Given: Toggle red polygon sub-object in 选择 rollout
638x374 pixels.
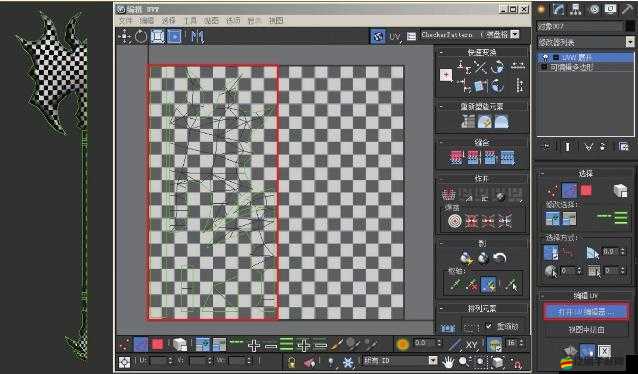Looking at the screenshot, I should [586, 190].
